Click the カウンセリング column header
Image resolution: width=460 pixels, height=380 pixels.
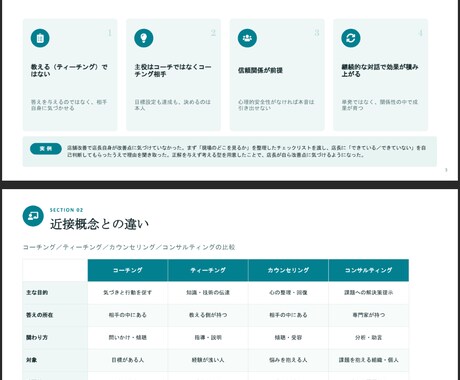[288, 270]
